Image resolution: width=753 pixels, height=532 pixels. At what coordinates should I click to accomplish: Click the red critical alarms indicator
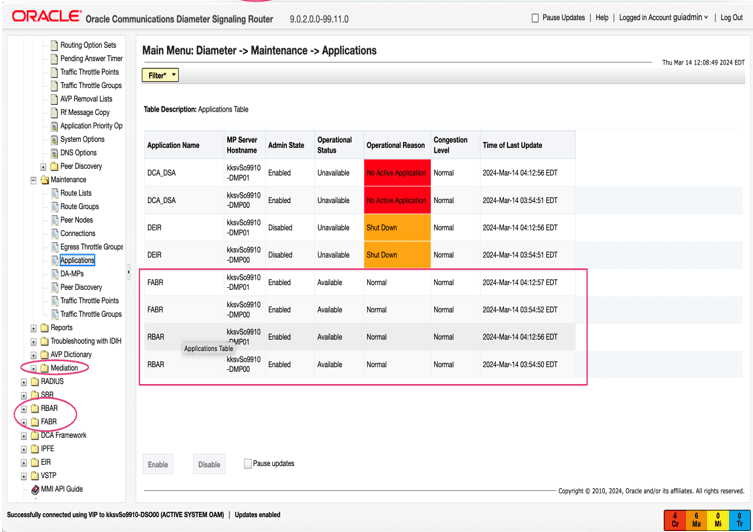point(675,520)
